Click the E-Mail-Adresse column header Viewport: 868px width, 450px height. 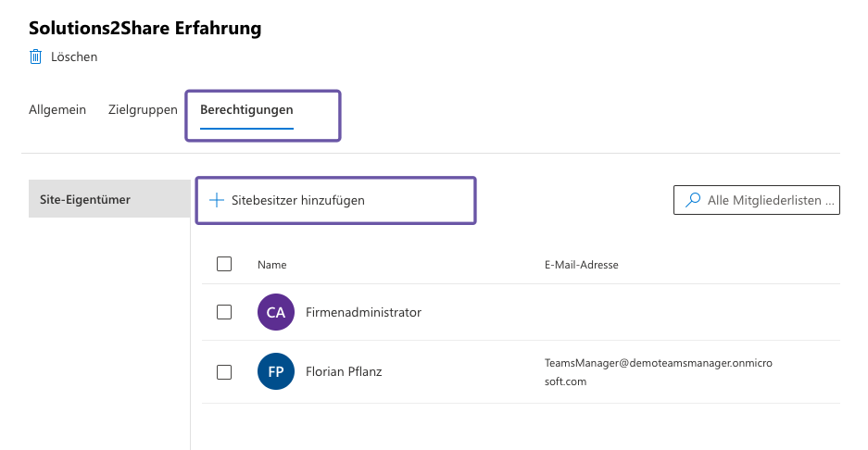point(581,265)
